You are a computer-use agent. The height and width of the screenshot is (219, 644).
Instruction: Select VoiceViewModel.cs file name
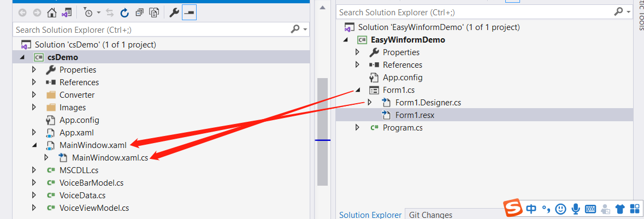click(94, 208)
